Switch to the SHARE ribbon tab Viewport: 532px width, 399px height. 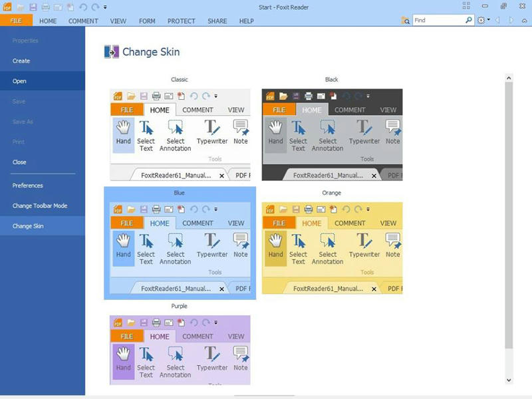(x=217, y=21)
